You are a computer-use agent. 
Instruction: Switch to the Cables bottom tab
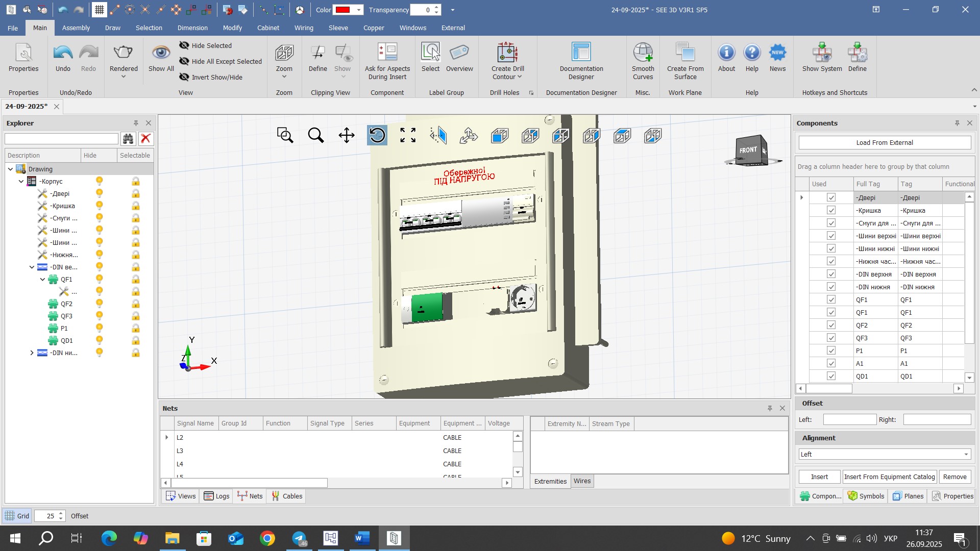287,496
